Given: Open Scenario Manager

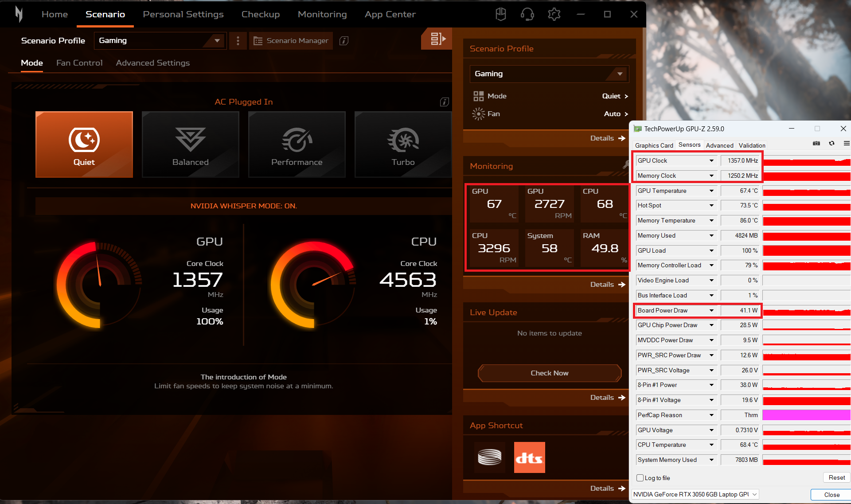Looking at the screenshot, I should pos(291,41).
